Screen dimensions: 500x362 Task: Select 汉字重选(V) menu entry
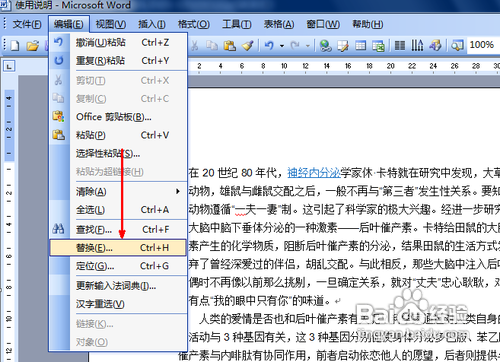[x=118, y=304]
